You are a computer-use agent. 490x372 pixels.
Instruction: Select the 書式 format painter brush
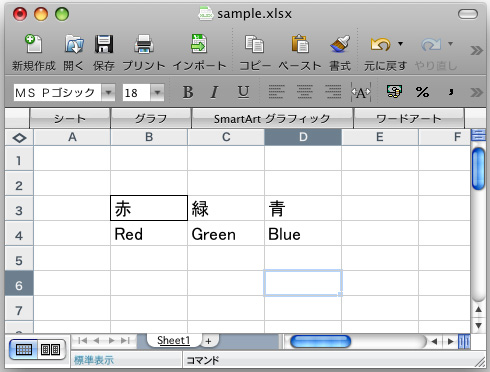coord(340,44)
